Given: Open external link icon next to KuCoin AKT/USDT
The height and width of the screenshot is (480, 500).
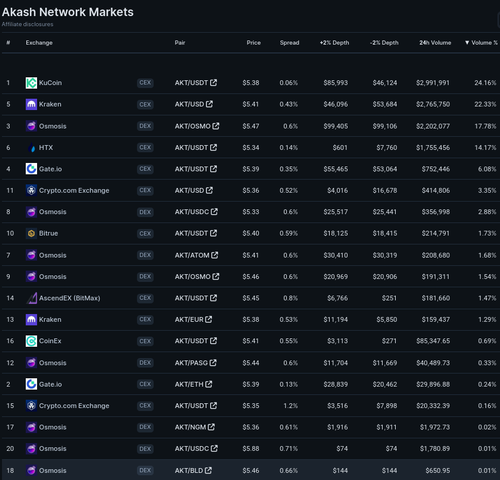Looking at the screenshot, I should (213, 82).
